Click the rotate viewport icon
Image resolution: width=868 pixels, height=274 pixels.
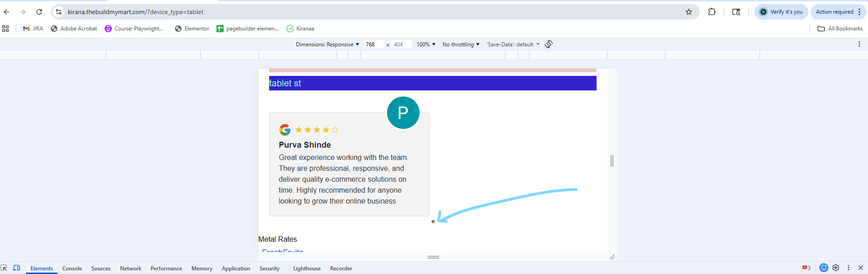coord(549,44)
